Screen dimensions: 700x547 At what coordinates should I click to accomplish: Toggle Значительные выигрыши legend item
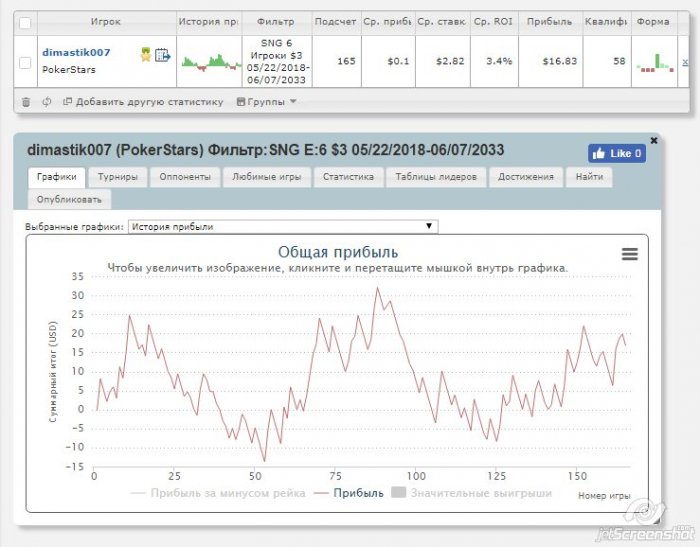click(x=471, y=493)
